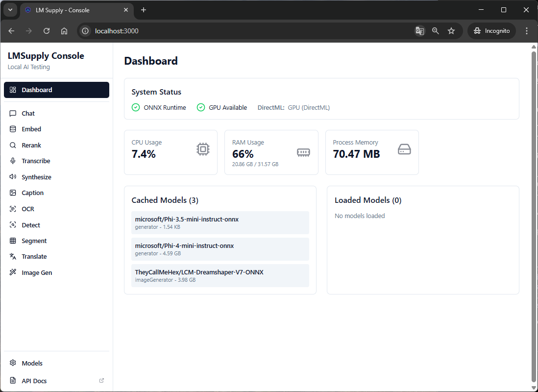Bookmark this tab with the star icon

click(x=451, y=31)
